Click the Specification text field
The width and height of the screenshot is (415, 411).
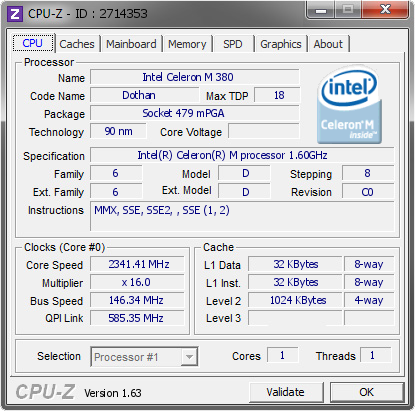click(x=242, y=155)
